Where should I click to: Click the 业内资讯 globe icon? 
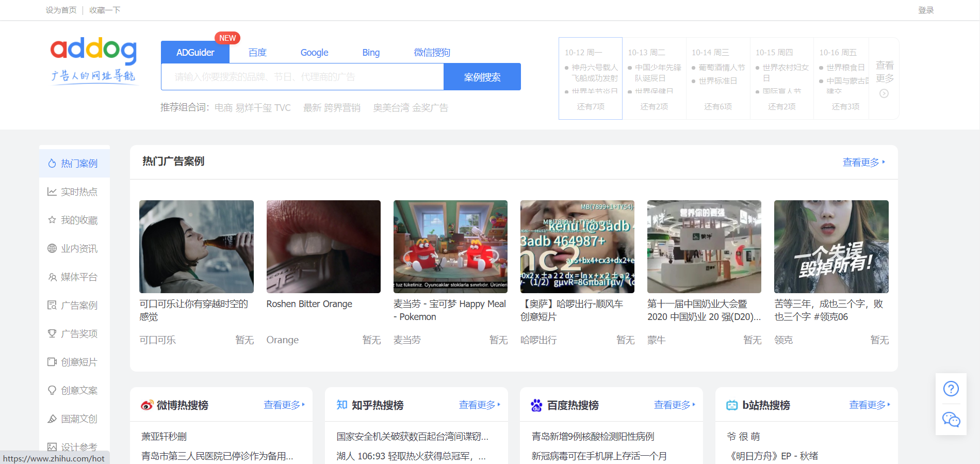point(52,249)
